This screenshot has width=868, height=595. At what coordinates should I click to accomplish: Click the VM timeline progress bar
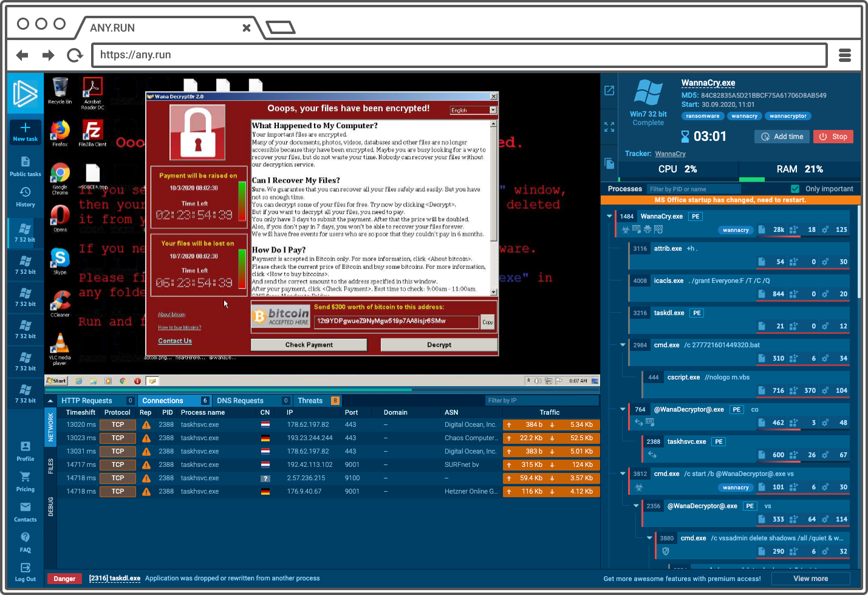click(322, 390)
